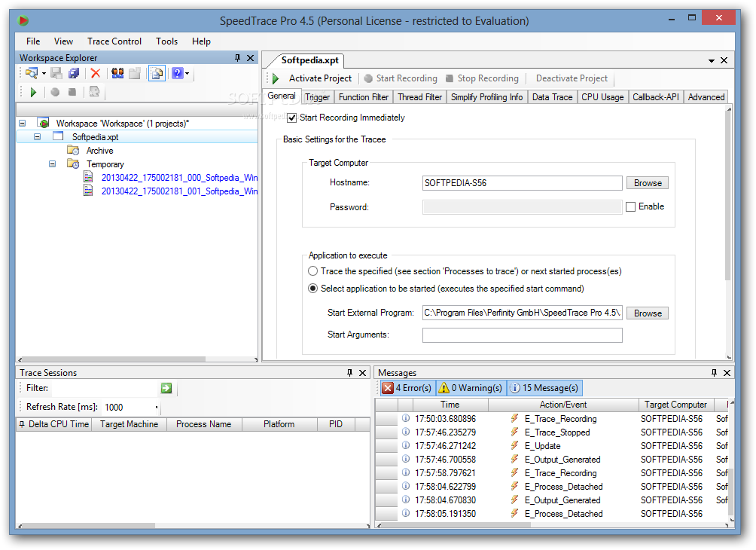This screenshot has height=550, width=756.
Task: Open document tab list dropdown arrow
Action: [711, 61]
